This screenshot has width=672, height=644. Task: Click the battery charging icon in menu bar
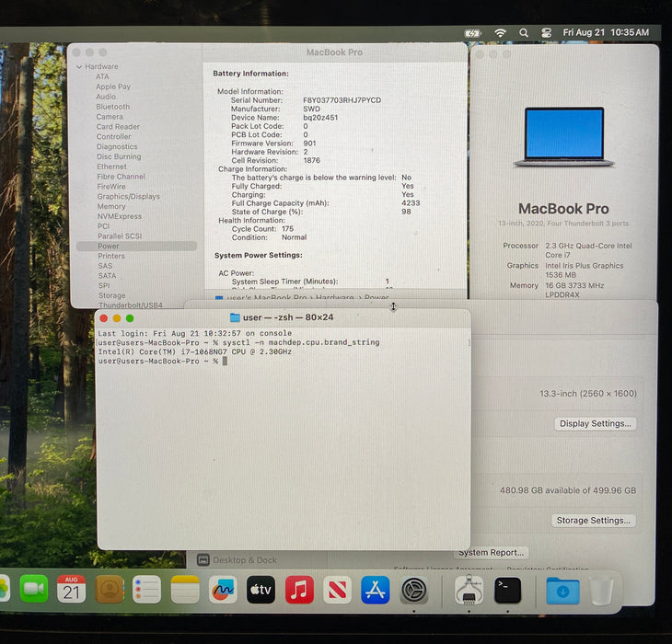click(473, 33)
